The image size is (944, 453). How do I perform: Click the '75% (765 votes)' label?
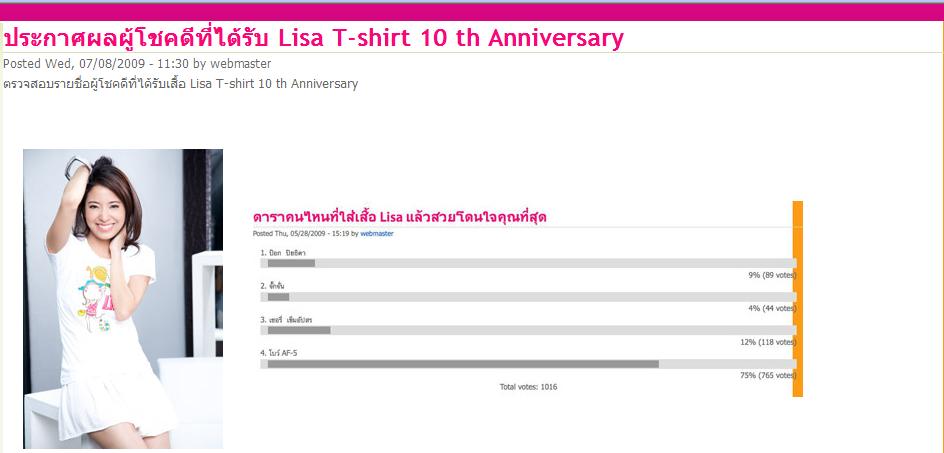click(768, 375)
